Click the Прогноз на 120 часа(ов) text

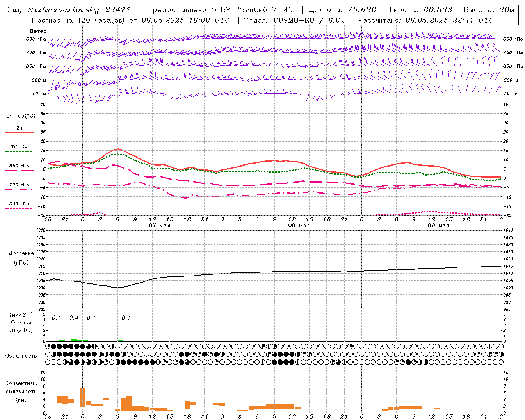[79, 20]
